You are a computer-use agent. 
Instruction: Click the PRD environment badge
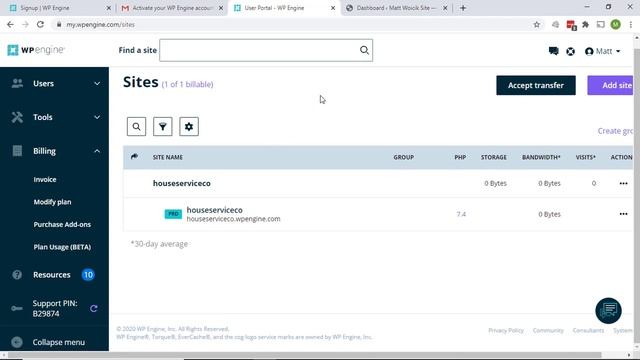coord(173,214)
